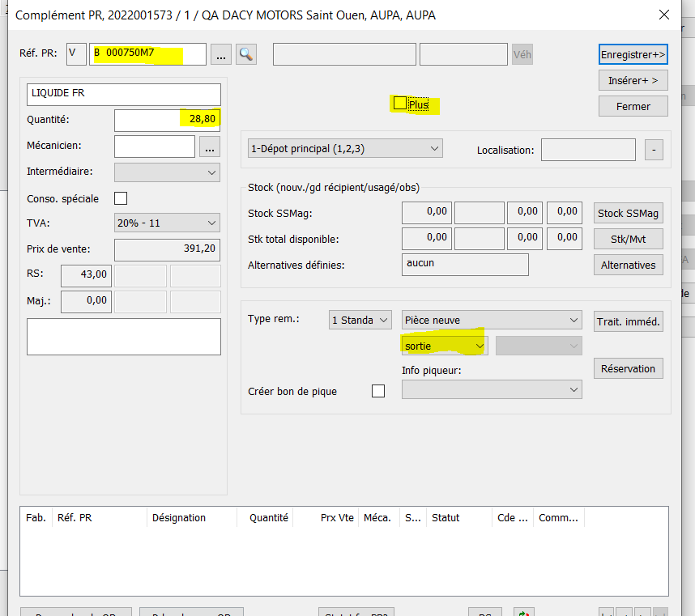The width and height of the screenshot is (695, 616).
Task: Check the Créer bon de pique box
Action: (x=378, y=391)
